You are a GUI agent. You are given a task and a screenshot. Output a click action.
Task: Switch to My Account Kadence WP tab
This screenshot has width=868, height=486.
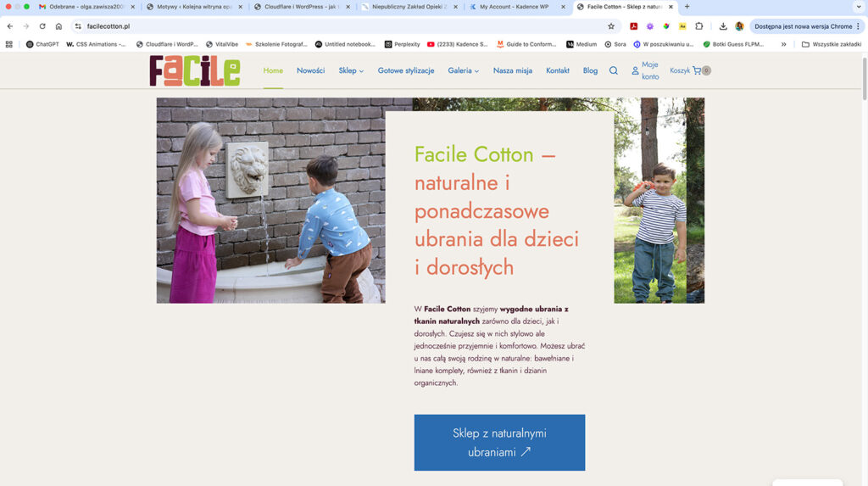(x=516, y=7)
